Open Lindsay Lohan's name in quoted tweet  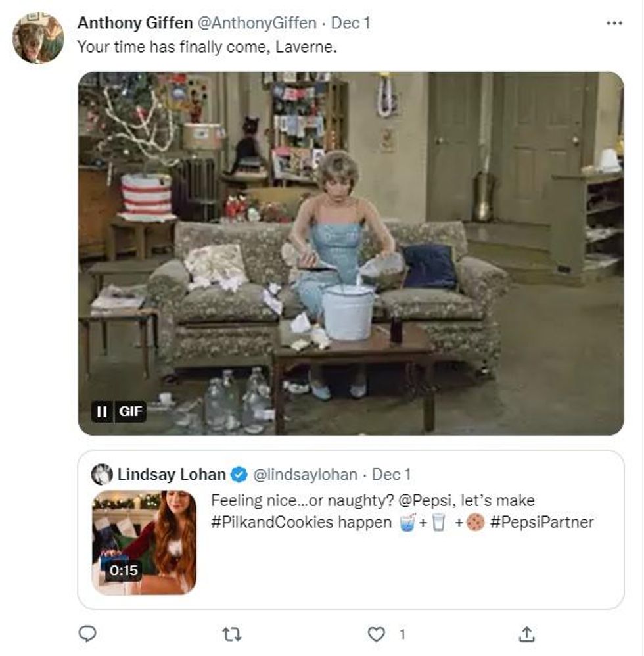[x=172, y=475]
